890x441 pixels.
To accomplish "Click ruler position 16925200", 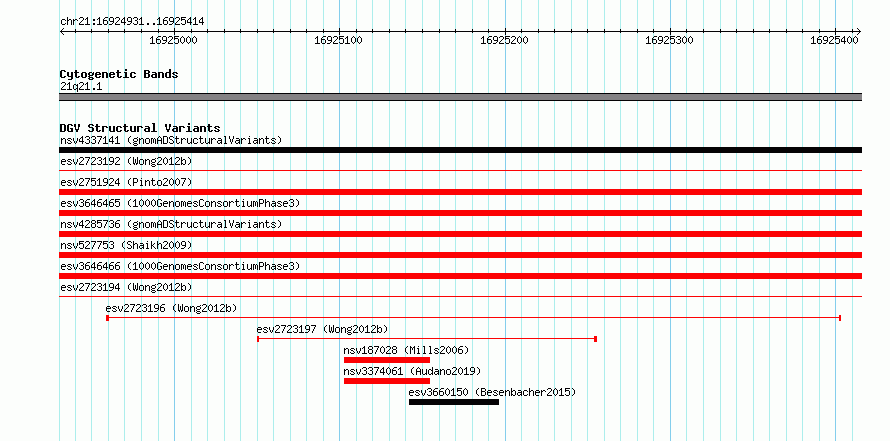I will (505, 40).
